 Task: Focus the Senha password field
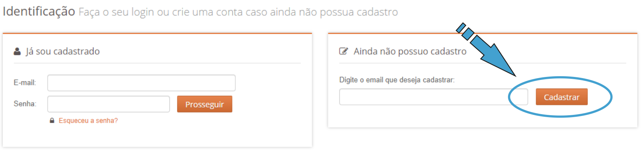tap(108, 104)
